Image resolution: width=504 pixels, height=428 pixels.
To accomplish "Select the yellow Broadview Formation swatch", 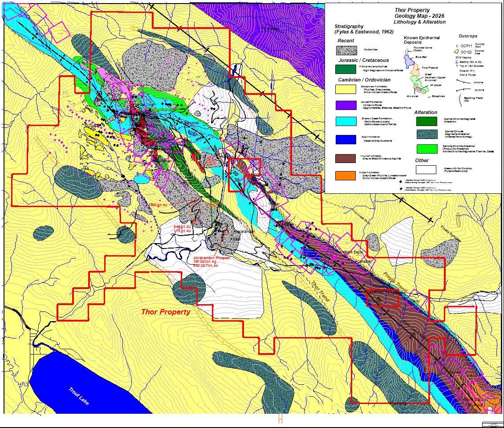I will click(346, 89).
